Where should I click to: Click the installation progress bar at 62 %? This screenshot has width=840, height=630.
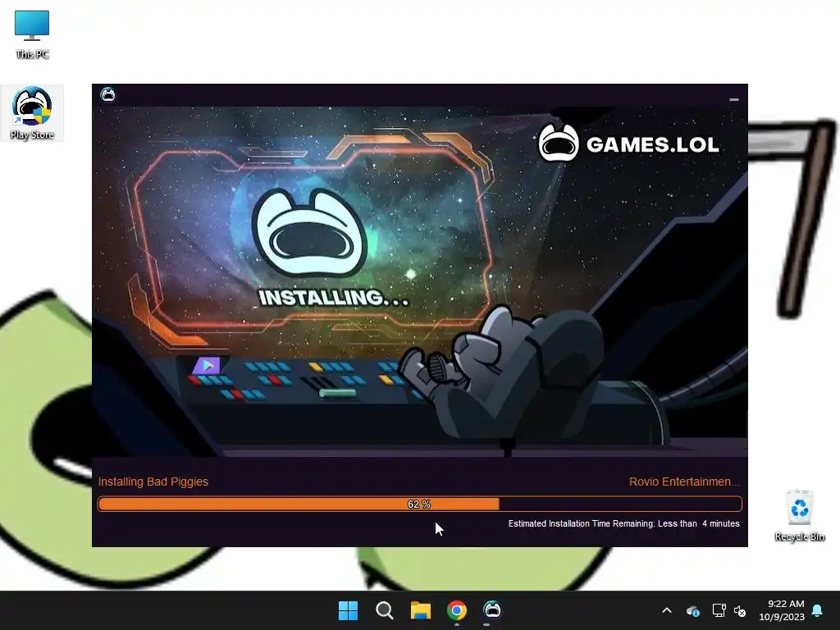[x=419, y=504]
